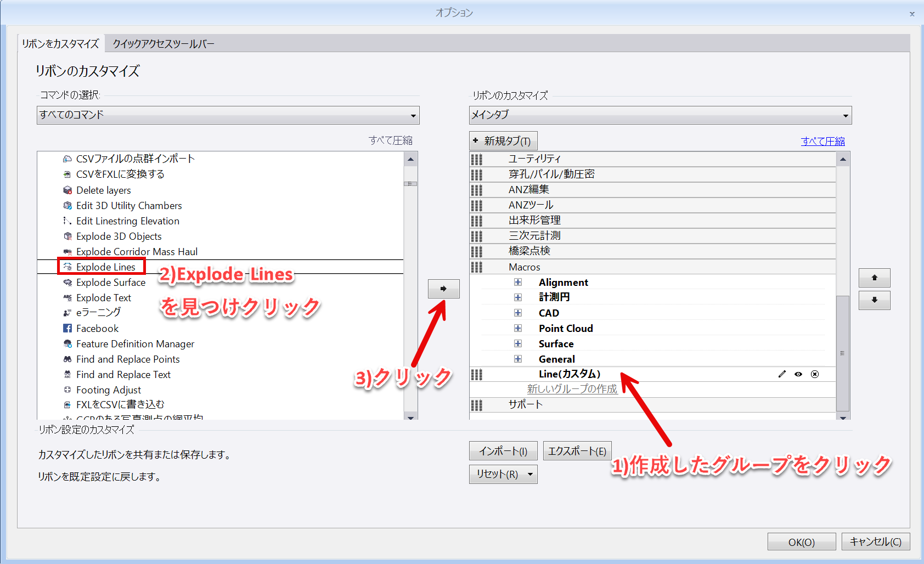Screen dimensions: 924x564
Task: Click the Explode Text command icon
Action: [x=67, y=298]
